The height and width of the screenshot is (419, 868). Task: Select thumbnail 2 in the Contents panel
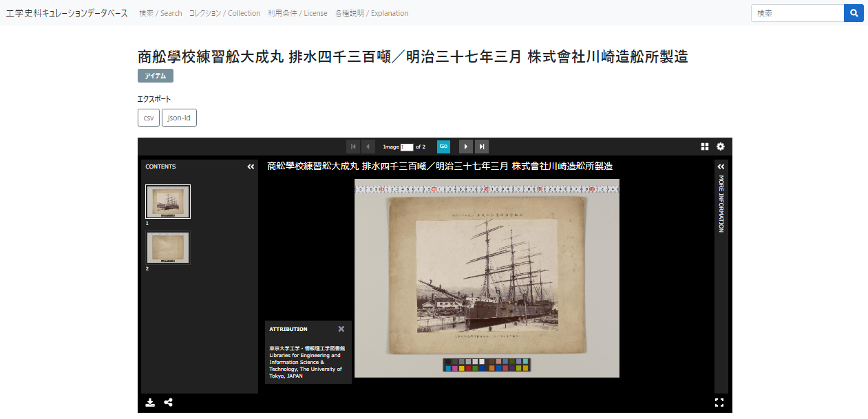pyautogui.click(x=168, y=248)
